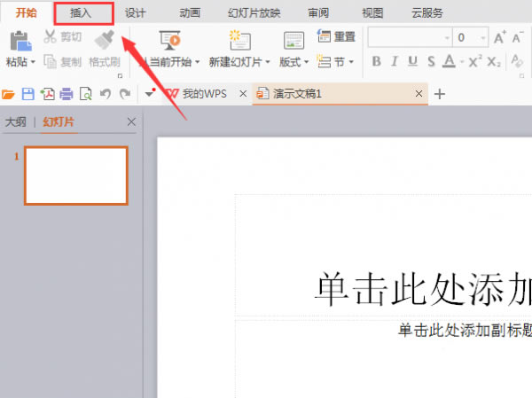Close the 我的WPS tab
The height and width of the screenshot is (398, 532).
tap(243, 94)
